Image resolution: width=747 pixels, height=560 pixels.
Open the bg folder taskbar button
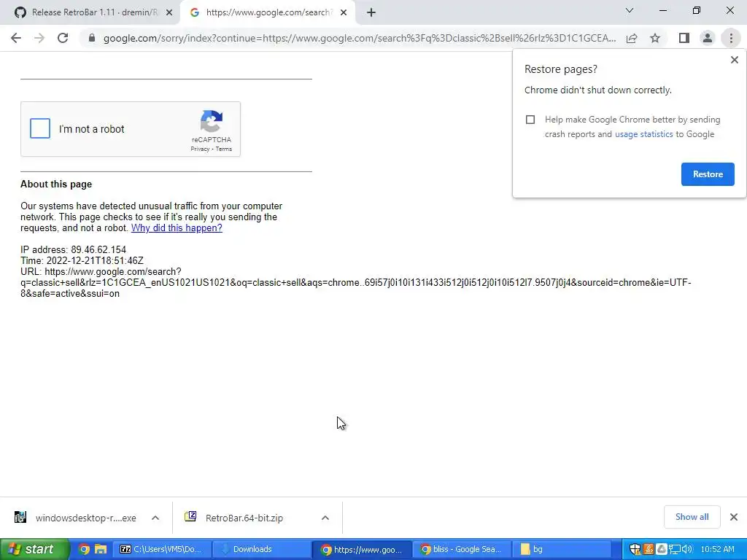pyautogui.click(x=561, y=549)
